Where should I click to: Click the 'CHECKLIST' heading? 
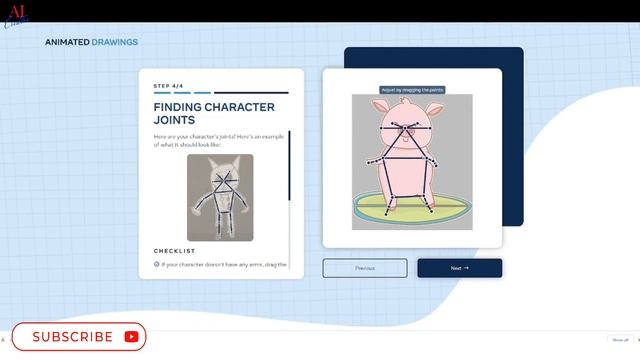(174, 251)
